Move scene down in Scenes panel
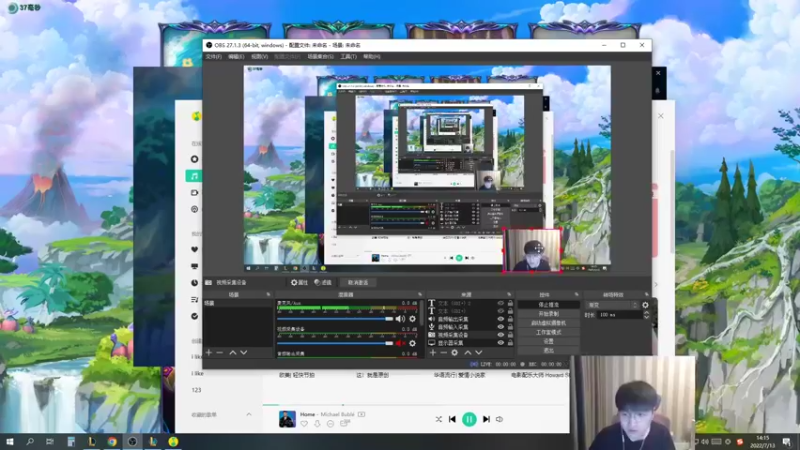 (x=244, y=353)
